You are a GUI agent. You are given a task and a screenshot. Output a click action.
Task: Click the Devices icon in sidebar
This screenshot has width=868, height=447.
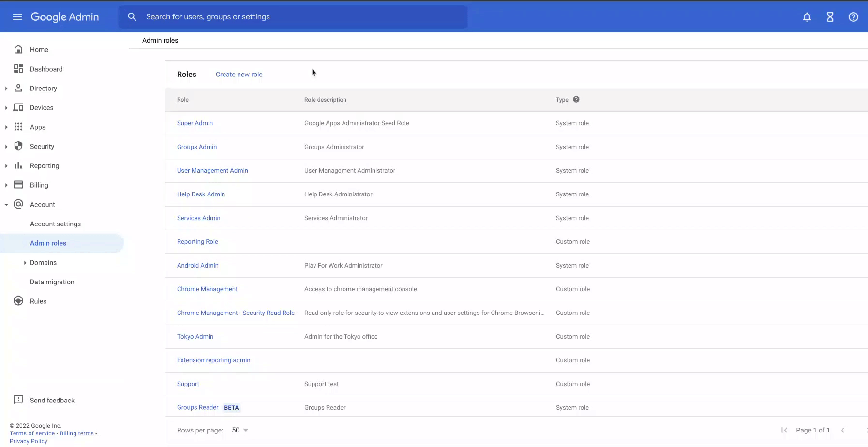tap(18, 107)
